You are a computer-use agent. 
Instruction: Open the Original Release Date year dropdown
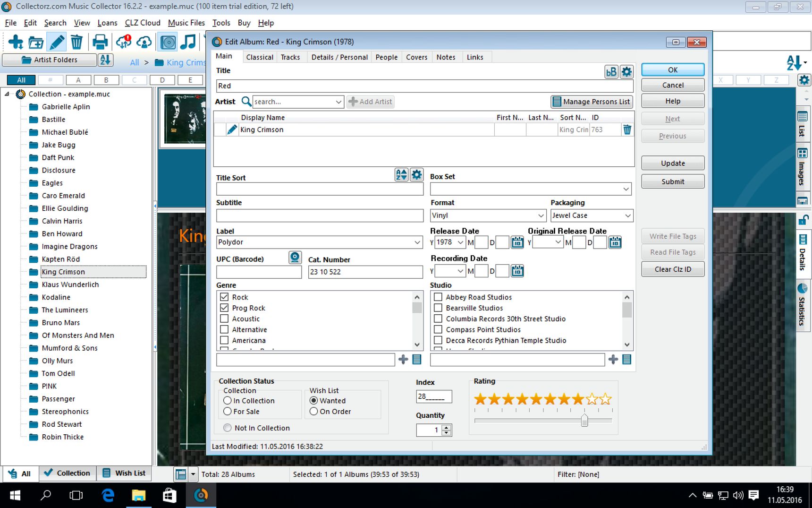click(x=558, y=242)
